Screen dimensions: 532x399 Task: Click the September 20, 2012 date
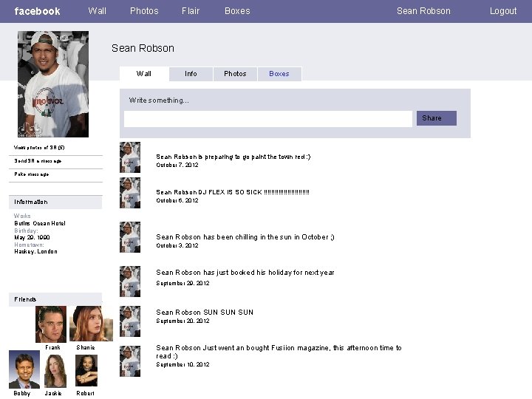coord(183,321)
